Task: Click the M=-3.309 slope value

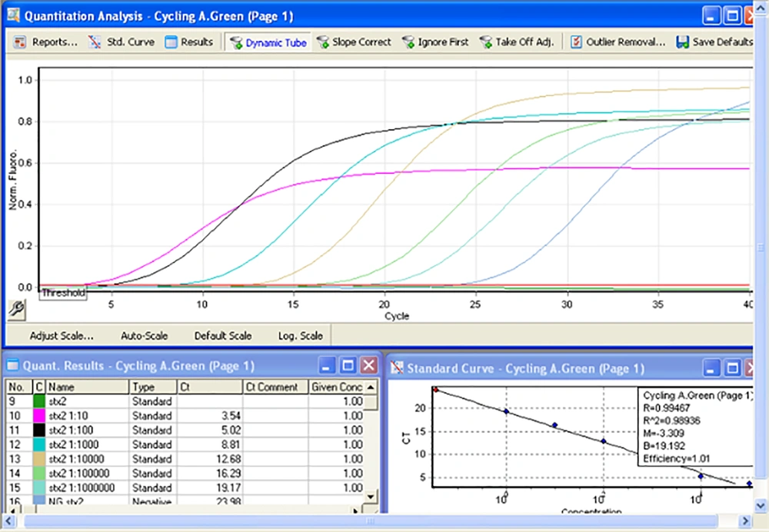Action: [x=663, y=434]
